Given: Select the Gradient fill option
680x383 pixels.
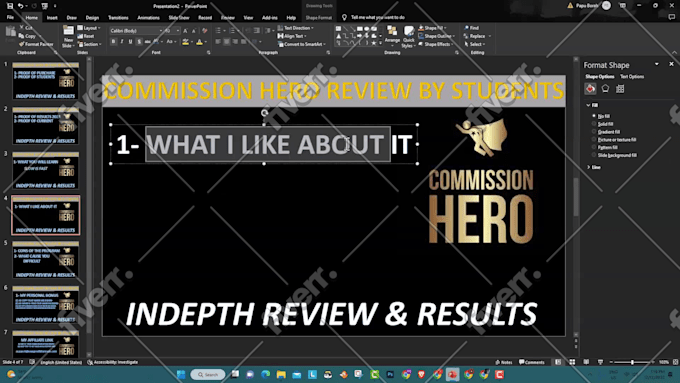Looking at the screenshot, I should pos(606,132).
